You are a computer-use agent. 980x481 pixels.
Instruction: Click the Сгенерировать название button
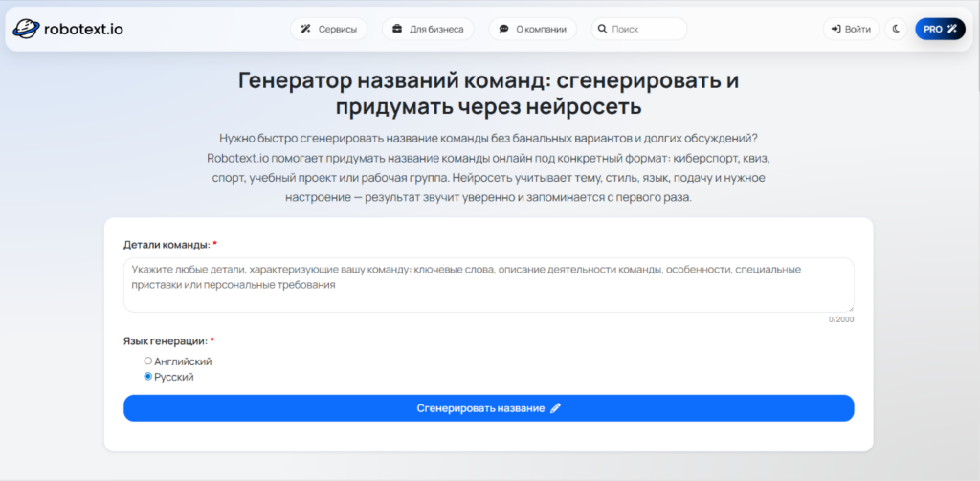point(489,408)
